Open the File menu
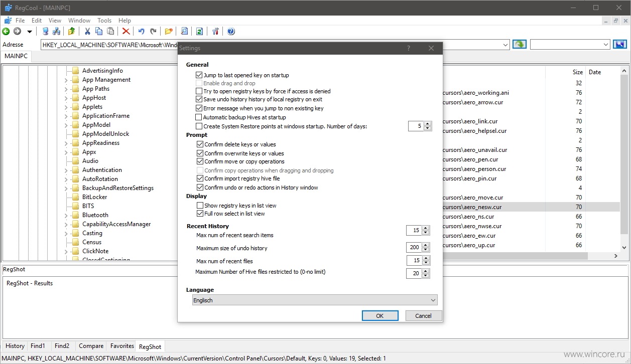631x364 pixels. point(20,21)
